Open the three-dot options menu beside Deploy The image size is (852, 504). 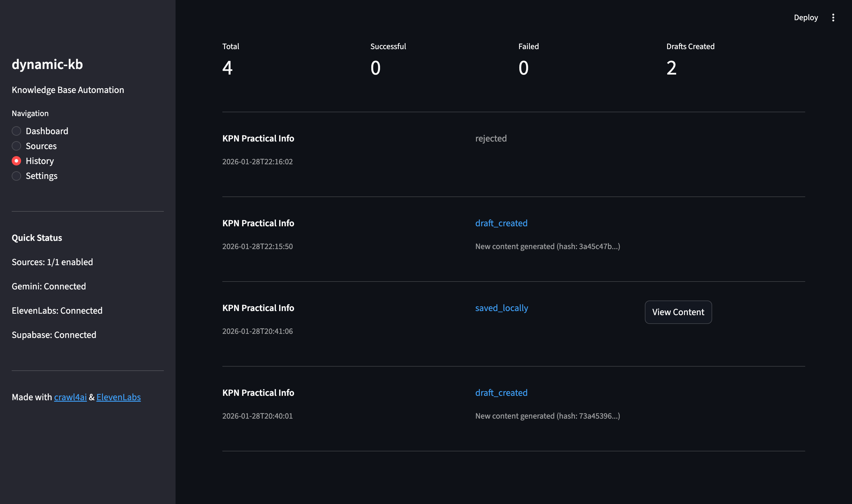click(833, 17)
